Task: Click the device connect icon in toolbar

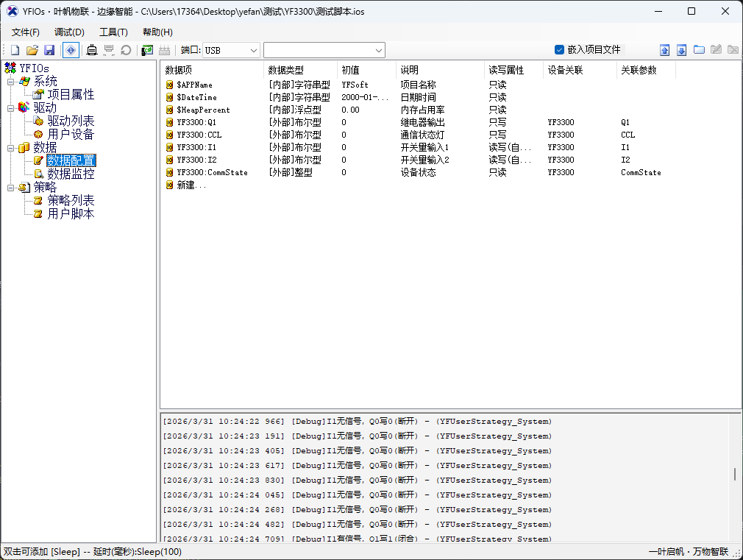Action: pyautogui.click(x=92, y=50)
